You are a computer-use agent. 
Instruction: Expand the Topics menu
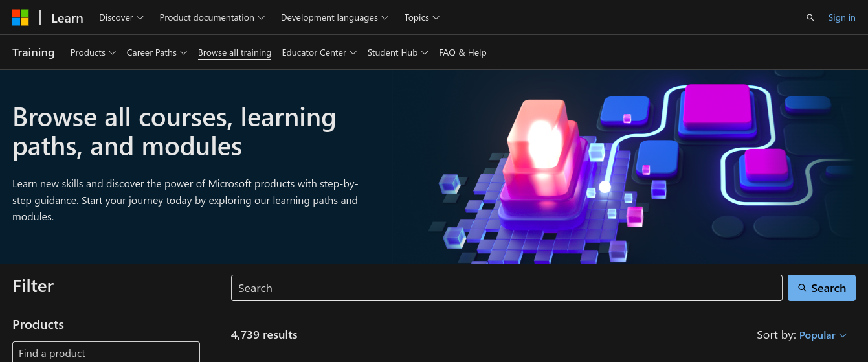422,17
